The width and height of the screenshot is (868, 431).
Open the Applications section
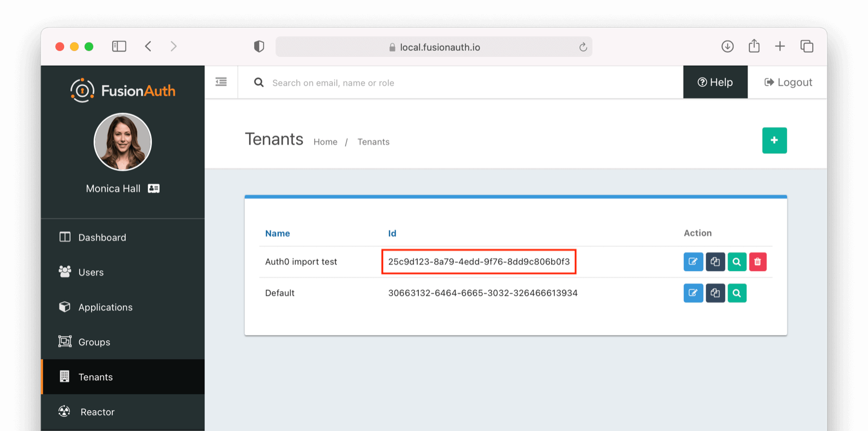pos(123,307)
